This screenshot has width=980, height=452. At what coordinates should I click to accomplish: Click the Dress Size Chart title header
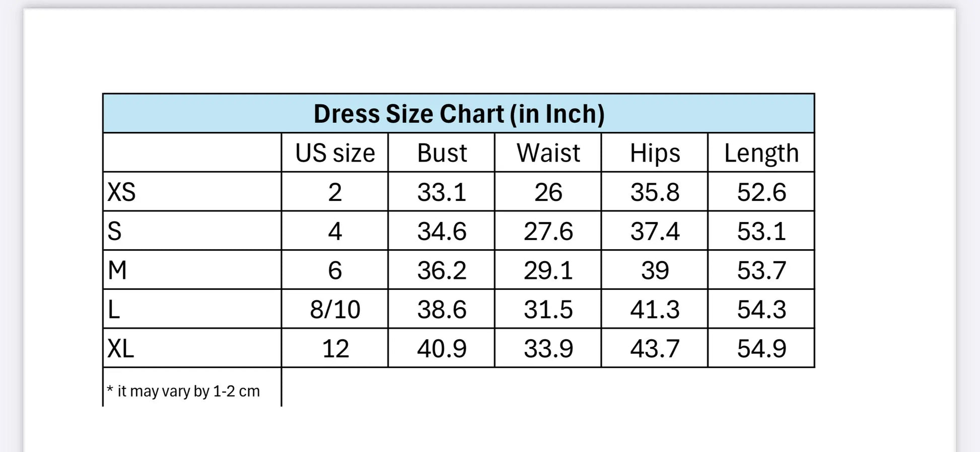[459, 114]
